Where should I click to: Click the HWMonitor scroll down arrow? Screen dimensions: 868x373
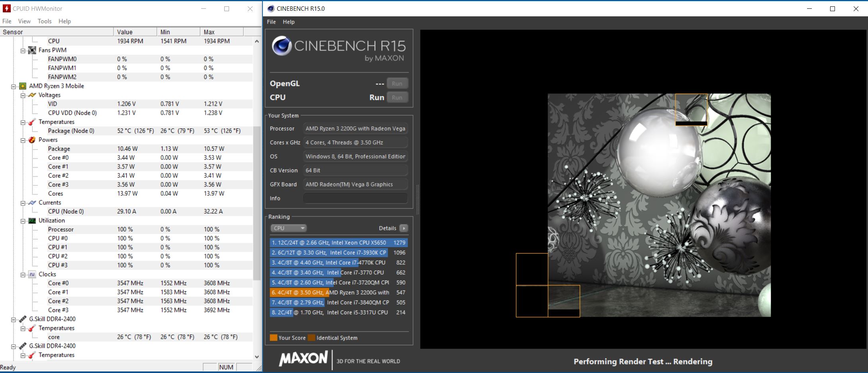point(257,357)
